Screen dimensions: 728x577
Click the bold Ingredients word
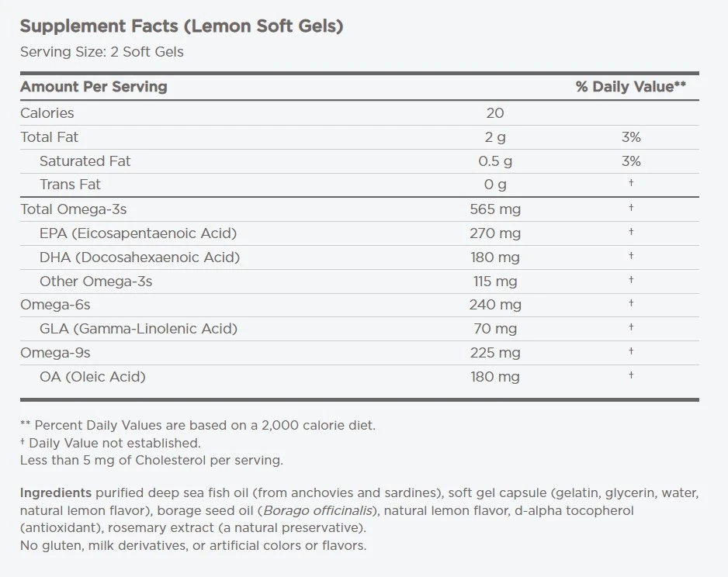click(x=55, y=492)
